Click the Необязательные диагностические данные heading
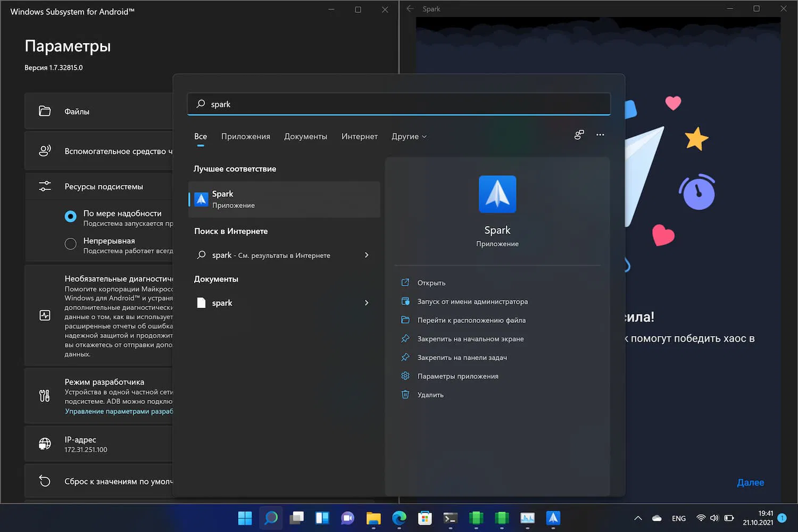Viewport: 798px width, 532px height. (x=119, y=278)
